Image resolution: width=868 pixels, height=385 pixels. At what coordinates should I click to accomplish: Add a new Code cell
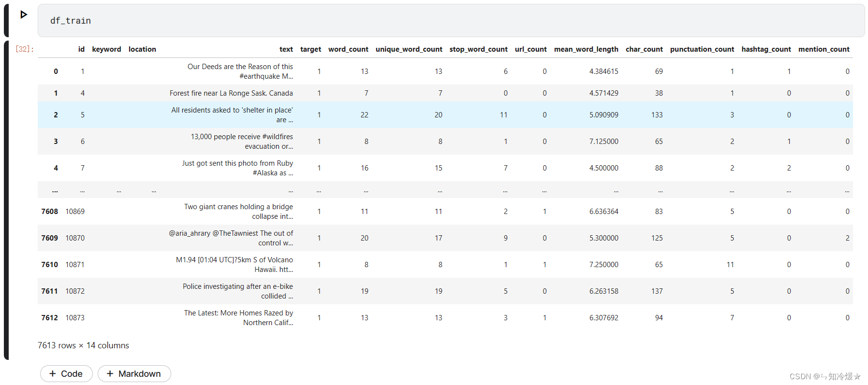(x=66, y=373)
